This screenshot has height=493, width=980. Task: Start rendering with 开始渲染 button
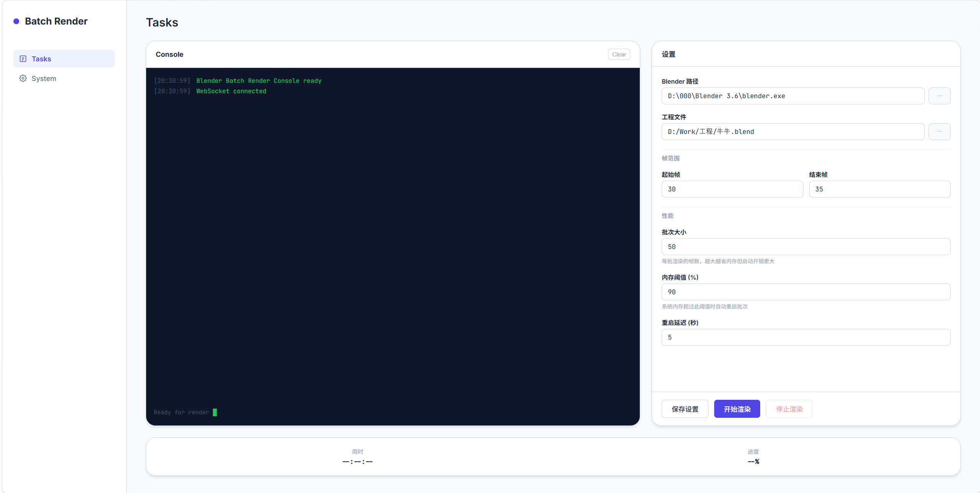tap(737, 409)
